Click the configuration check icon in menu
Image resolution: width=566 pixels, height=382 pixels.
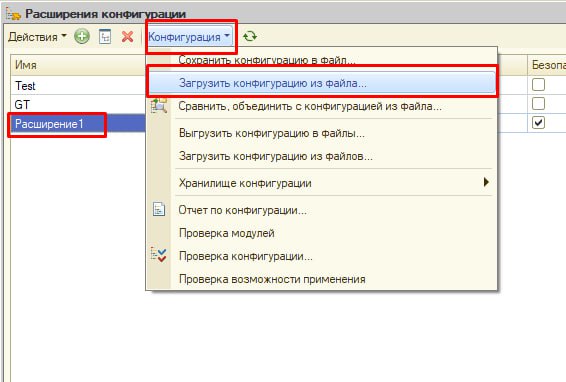pyautogui.click(x=159, y=255)
